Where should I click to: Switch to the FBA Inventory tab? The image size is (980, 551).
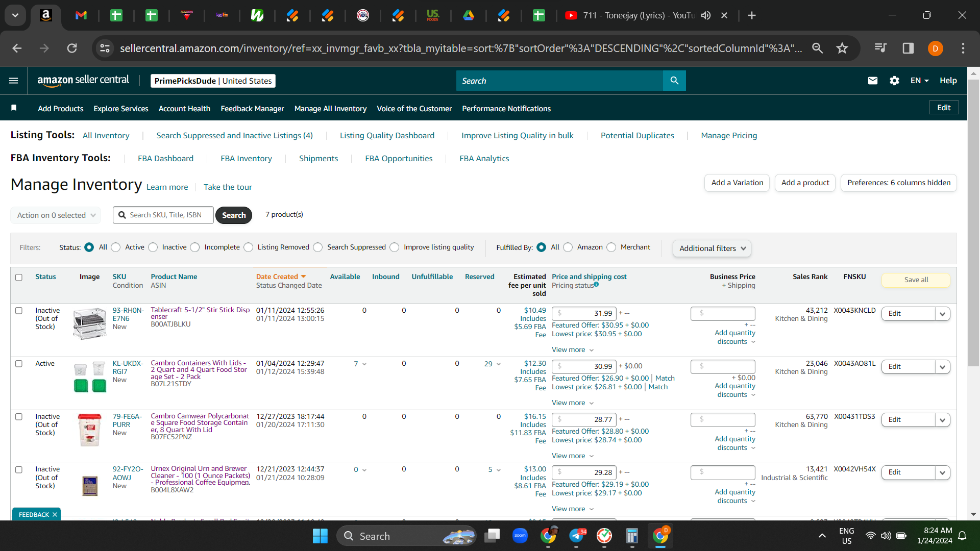coord(246,159)
